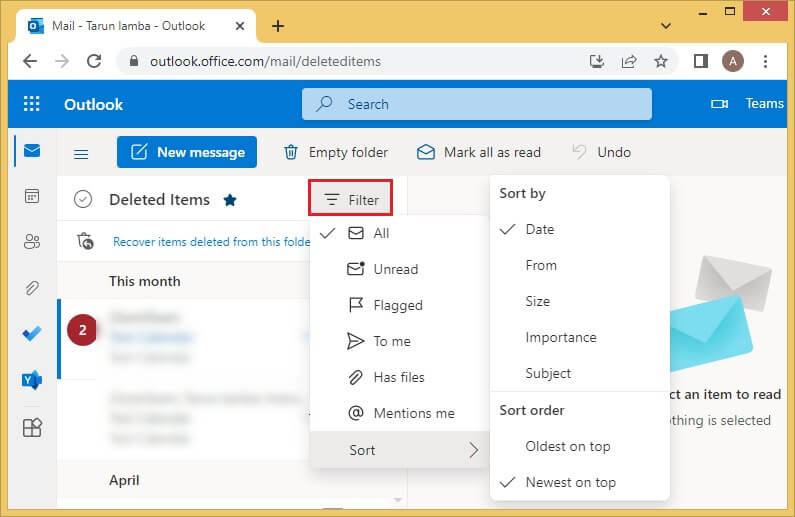Select Date in Sort by
This screenshot has width=795, height=517.
point(580,230)
